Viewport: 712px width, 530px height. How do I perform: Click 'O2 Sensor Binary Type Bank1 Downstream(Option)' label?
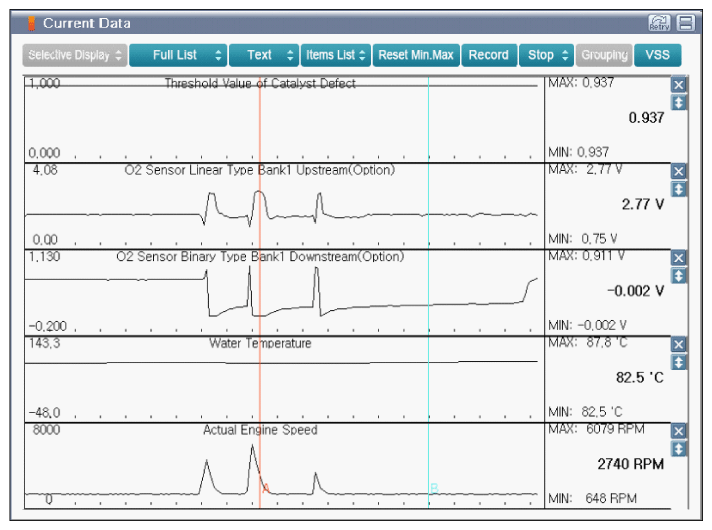tap(260, 257)
